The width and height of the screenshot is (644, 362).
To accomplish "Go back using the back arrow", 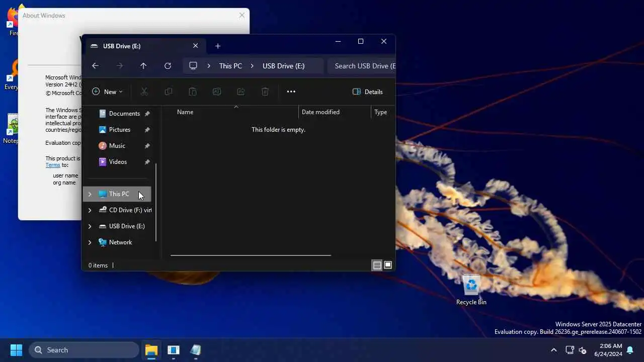I will coord(95,66).
